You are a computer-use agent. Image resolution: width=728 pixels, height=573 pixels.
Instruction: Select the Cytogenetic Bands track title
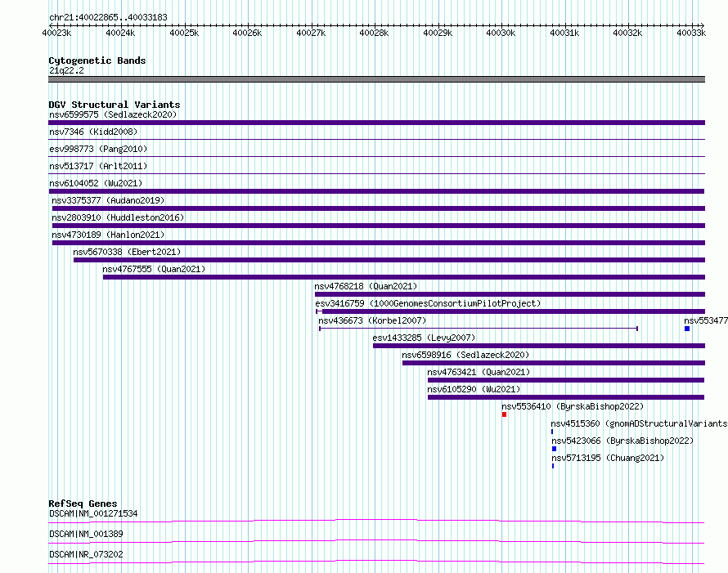[x=97, y=60]
